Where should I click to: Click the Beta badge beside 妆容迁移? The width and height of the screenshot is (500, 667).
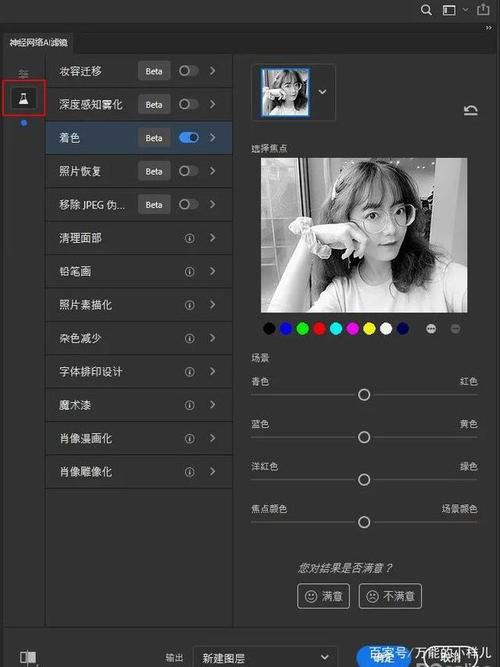(154, 71)
